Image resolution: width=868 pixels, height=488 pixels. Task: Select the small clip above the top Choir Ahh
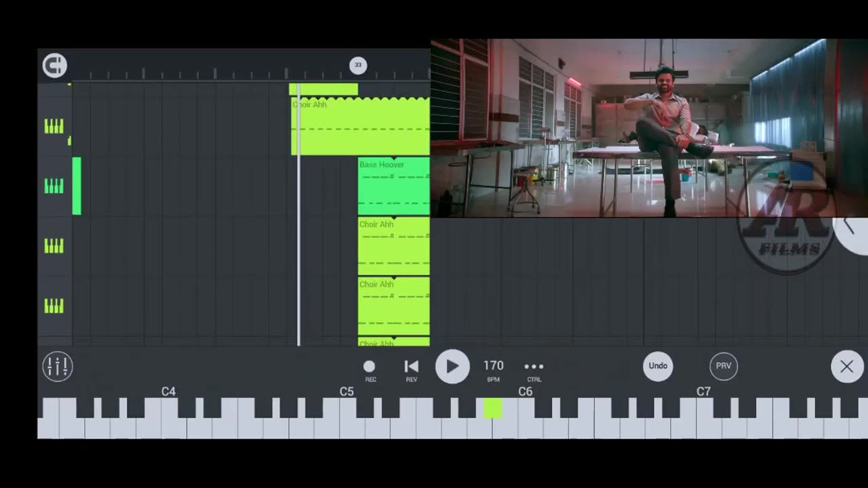323,89
